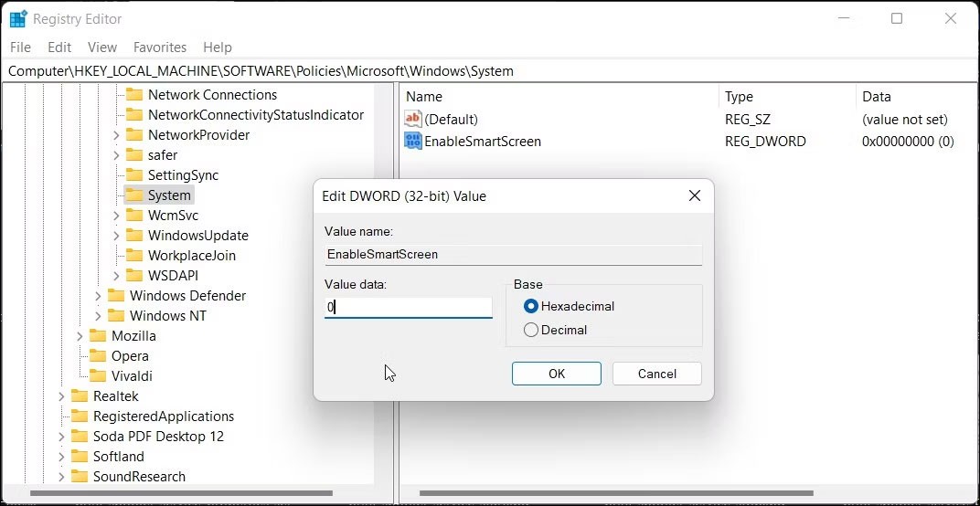Image resolution: width=980 pixels, height=506 pixels.
Task: Click the EnableSmartScreen DWORD value icon
Action: [413, 142]
